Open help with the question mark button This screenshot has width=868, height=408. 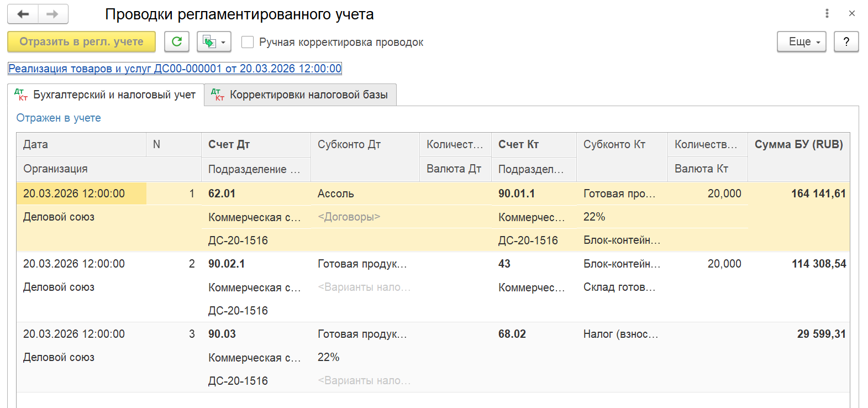point(846,41)
